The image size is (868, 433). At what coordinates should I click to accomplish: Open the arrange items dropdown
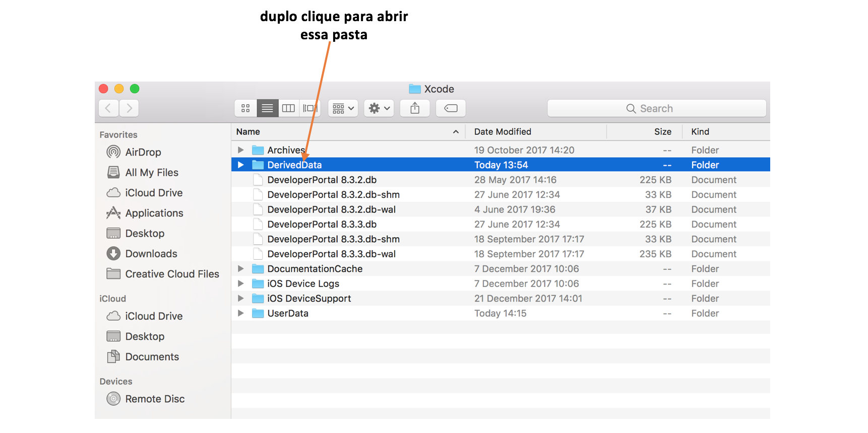(343, 108)
